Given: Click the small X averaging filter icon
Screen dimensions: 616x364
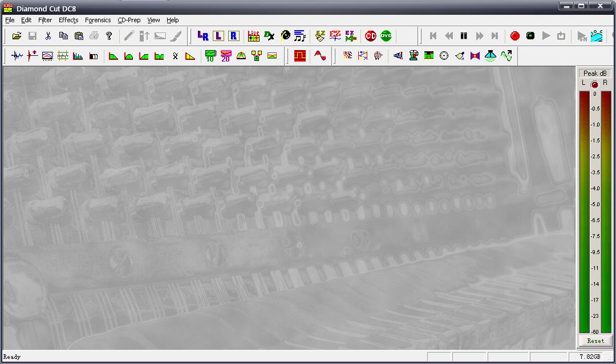Looking at the screenshot, I should tap(175, 56).
